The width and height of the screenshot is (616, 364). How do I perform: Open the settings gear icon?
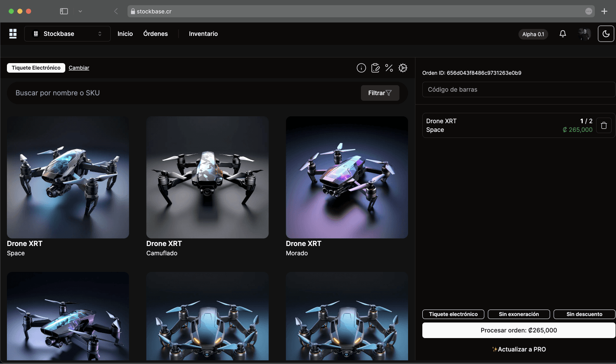403,68
